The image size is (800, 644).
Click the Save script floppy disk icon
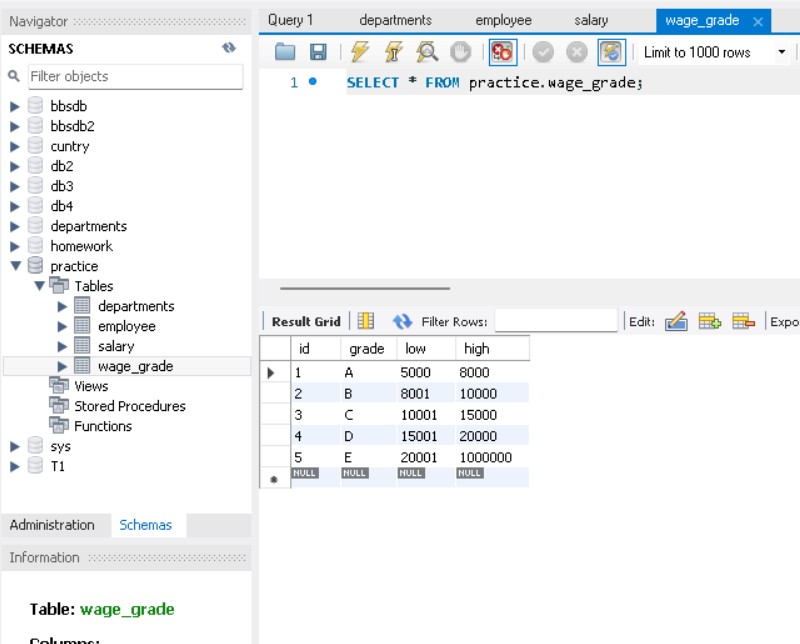coord(318,52)
